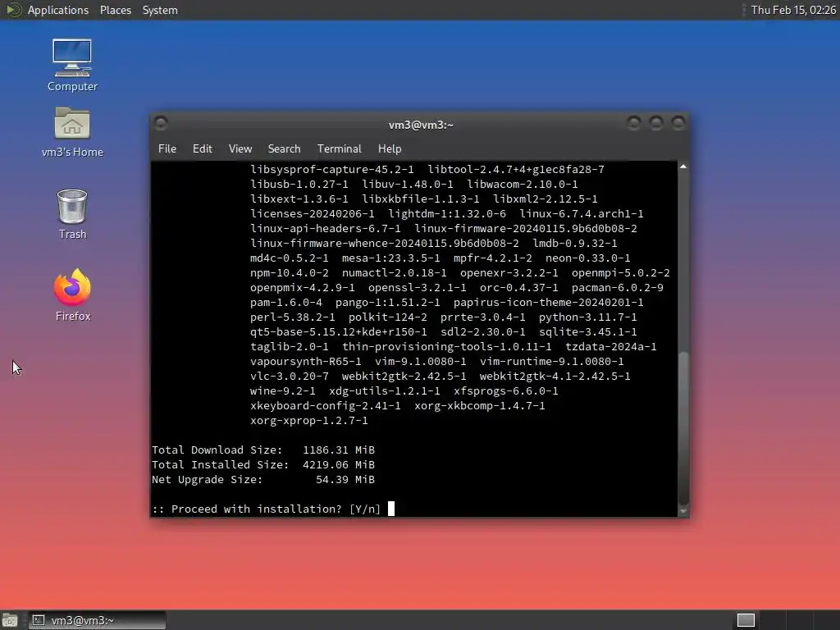Click the clock showing Thu Feb 15, 02:26
This screenshot has width=840, height=630.
[x=793, y=10]
